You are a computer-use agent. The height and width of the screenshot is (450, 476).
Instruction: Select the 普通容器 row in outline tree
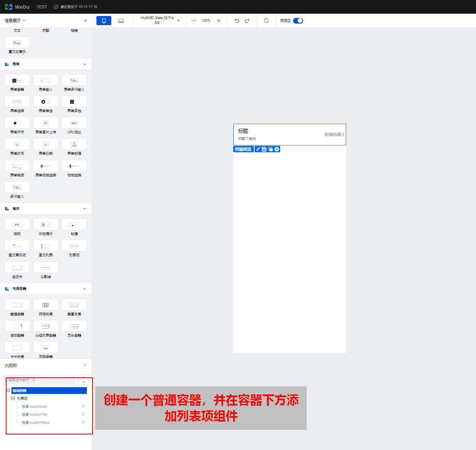(x=49, y=391)
